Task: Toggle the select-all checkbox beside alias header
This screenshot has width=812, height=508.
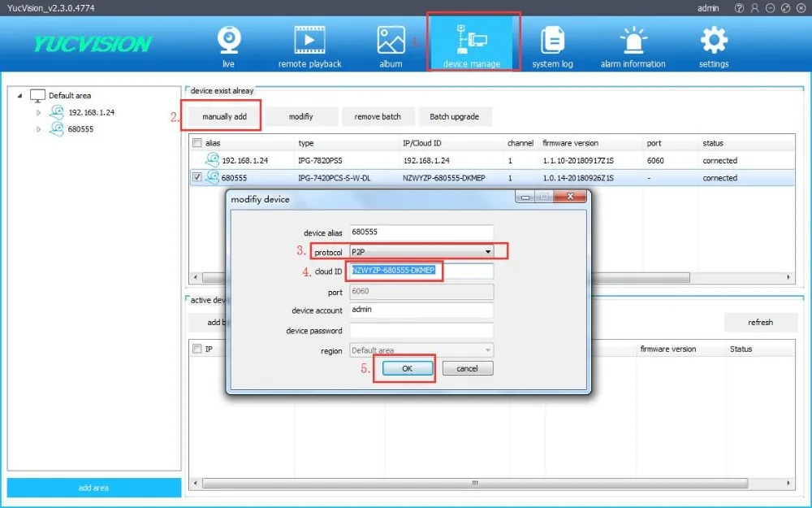Action: tap(197, 142)
